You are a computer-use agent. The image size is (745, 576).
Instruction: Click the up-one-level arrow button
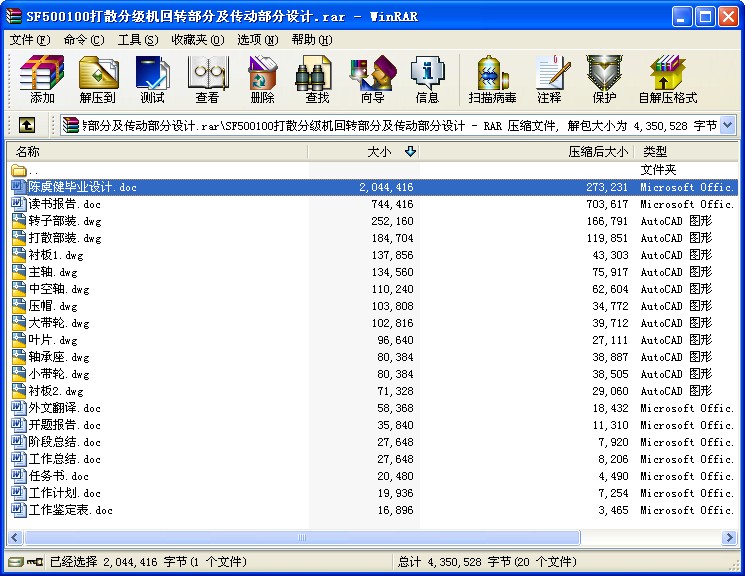pos(27,125)
